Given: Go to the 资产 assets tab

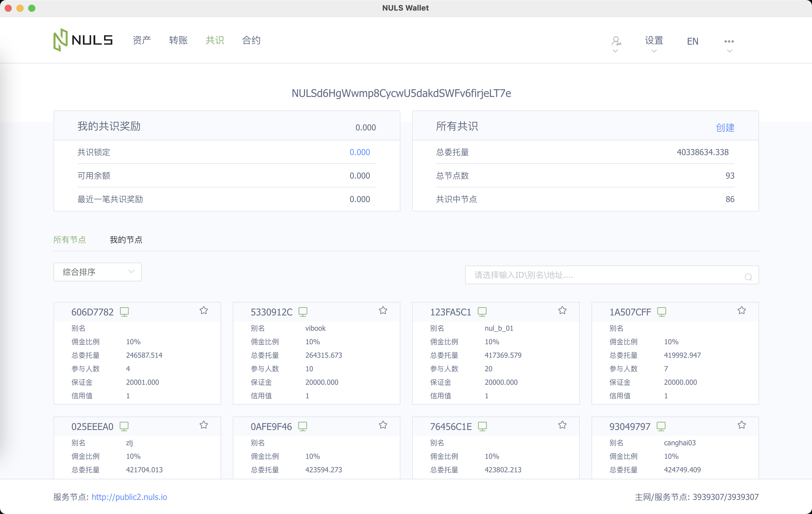Looking at the screenshot, I should pos(142,41).
